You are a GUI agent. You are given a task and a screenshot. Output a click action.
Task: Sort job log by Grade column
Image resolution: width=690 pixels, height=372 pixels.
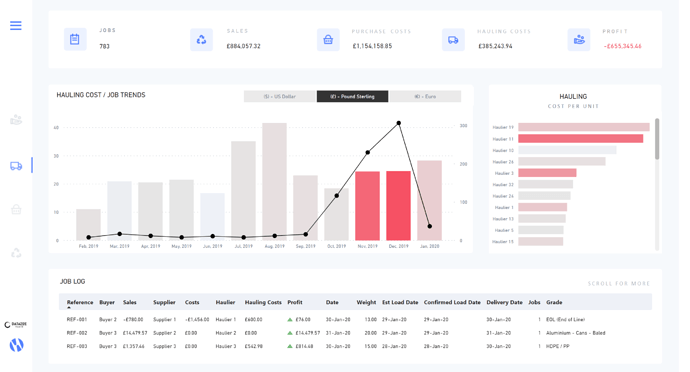coord(554,302)
